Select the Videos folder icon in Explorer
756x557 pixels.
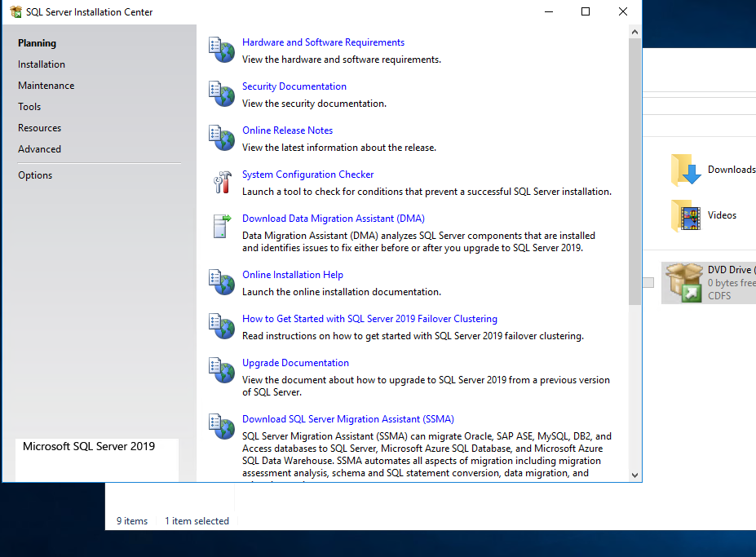pyautogui.click(x=686, y=215)
